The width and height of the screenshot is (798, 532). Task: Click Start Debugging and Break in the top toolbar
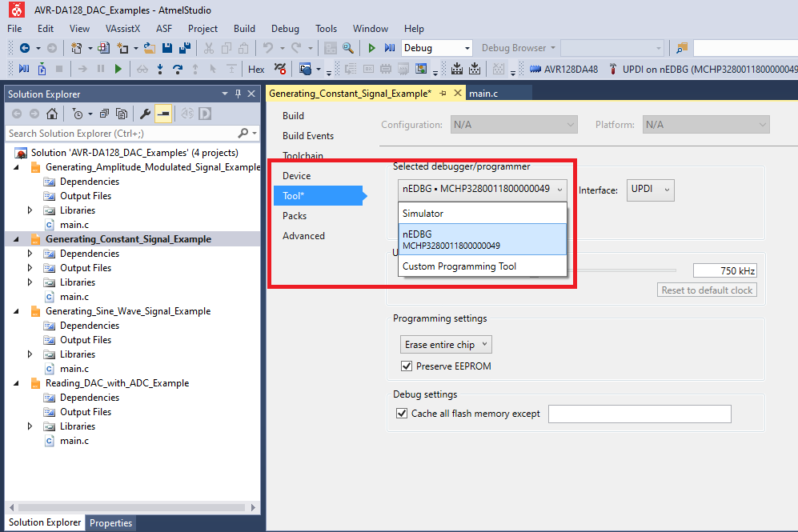click(390, 48)
